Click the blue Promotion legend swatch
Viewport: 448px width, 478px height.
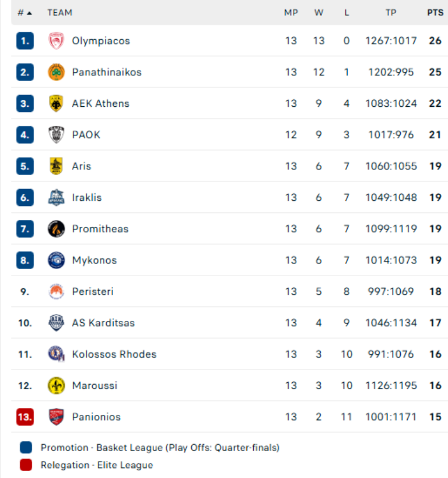26,448
